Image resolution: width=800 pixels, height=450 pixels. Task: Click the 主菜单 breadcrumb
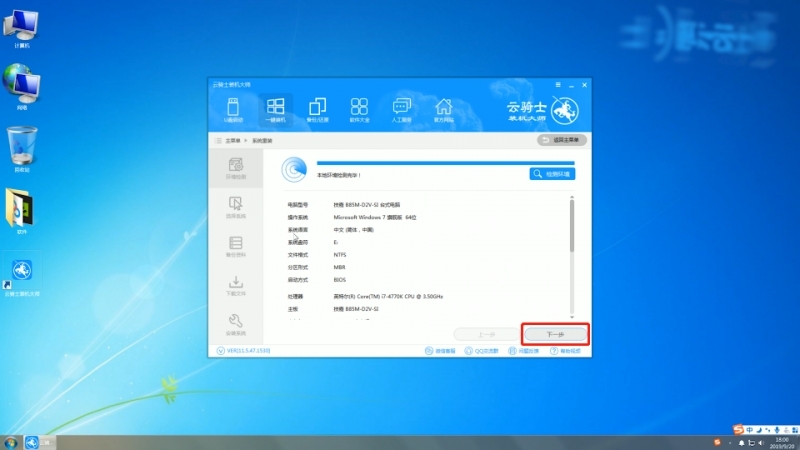(233, 140)
